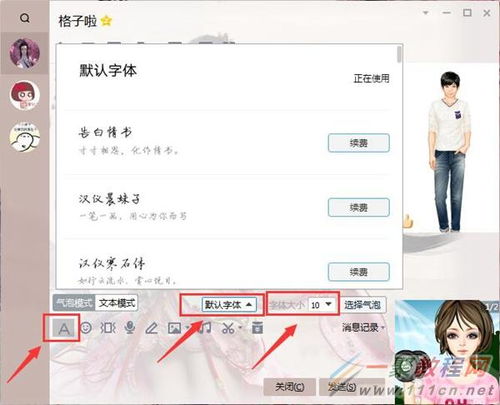500x405 pixels.
Task: Click the search magnifier icon
Action: click(x=25, y=18)
